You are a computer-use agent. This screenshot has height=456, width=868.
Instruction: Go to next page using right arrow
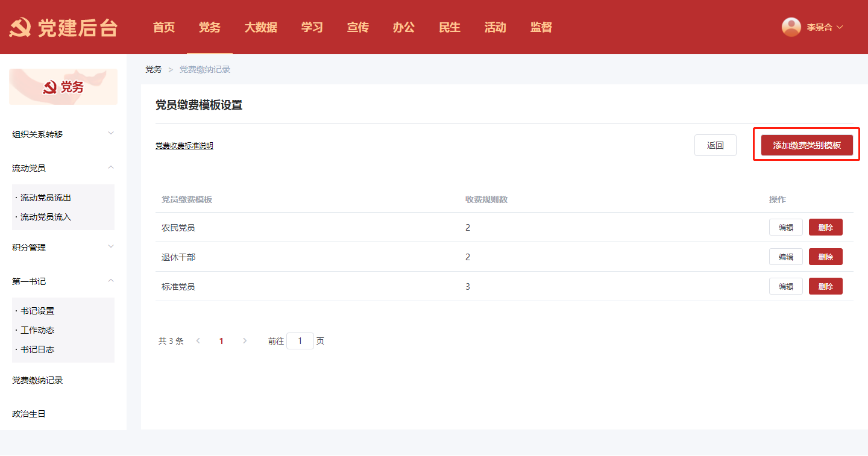(x=244, y=341)
